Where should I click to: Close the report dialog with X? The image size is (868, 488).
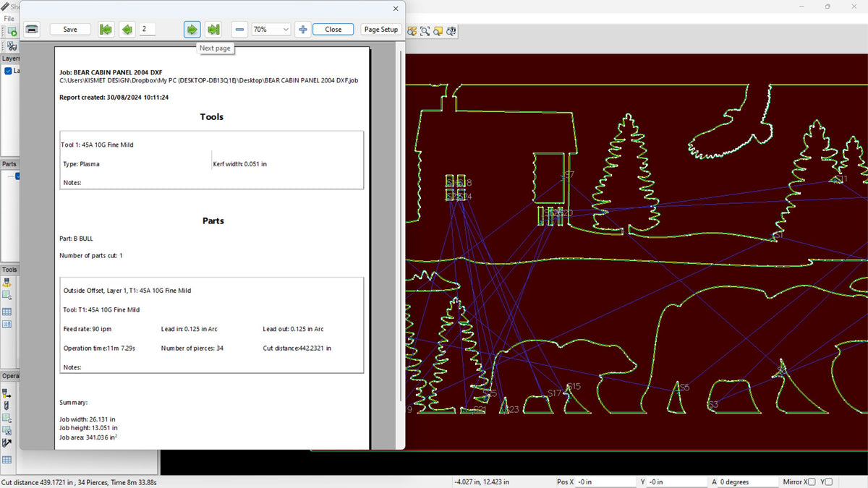pyautogui.click(x=396, y=9)
